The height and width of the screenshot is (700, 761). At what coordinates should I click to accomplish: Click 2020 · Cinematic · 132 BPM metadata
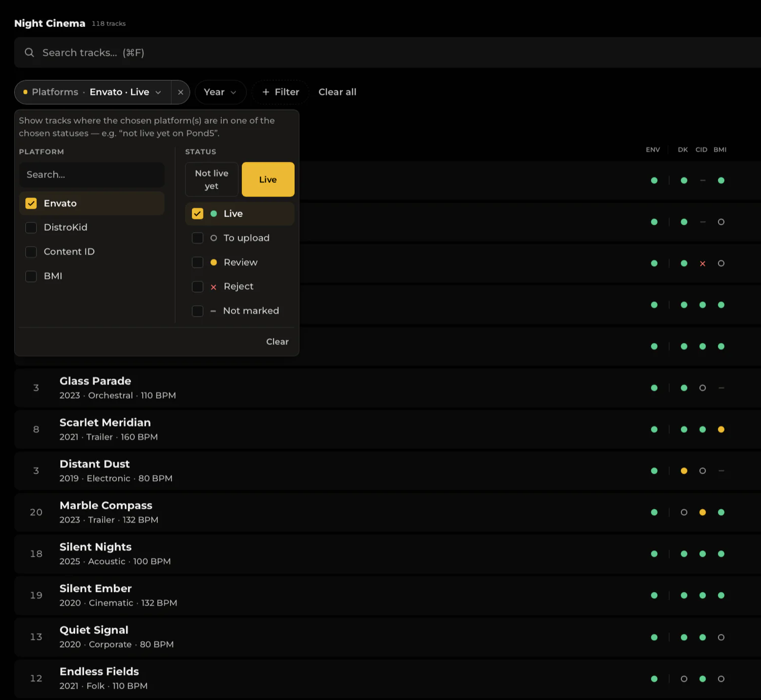pos(118,603)
